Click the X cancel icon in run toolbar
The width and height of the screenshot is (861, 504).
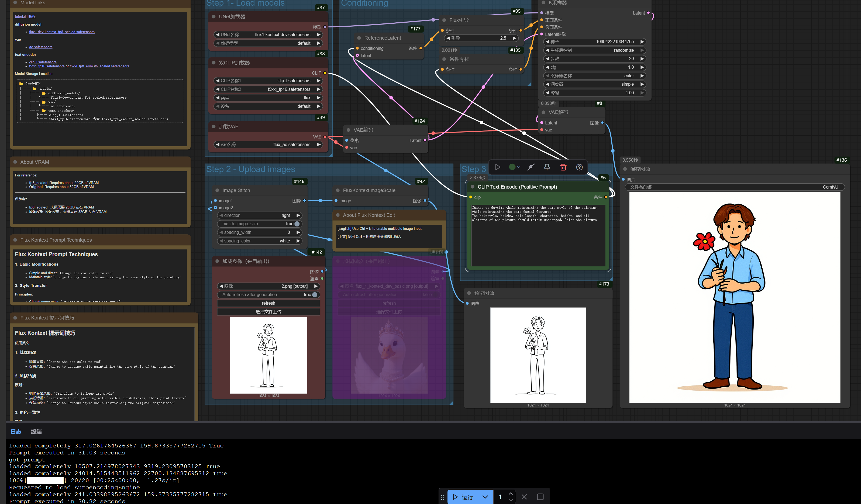[x=524, y=497]
